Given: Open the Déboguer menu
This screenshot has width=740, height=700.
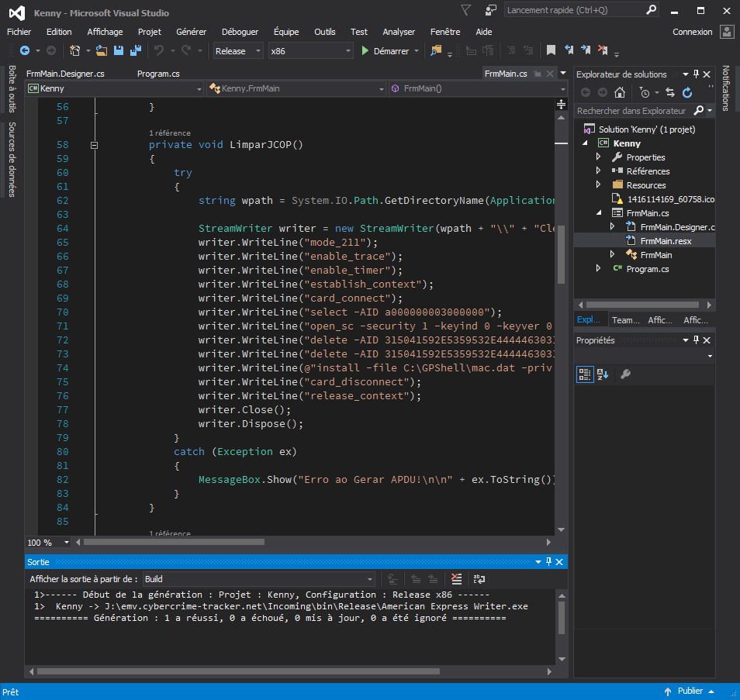Looking at the screenshot, I should [240, 32].
